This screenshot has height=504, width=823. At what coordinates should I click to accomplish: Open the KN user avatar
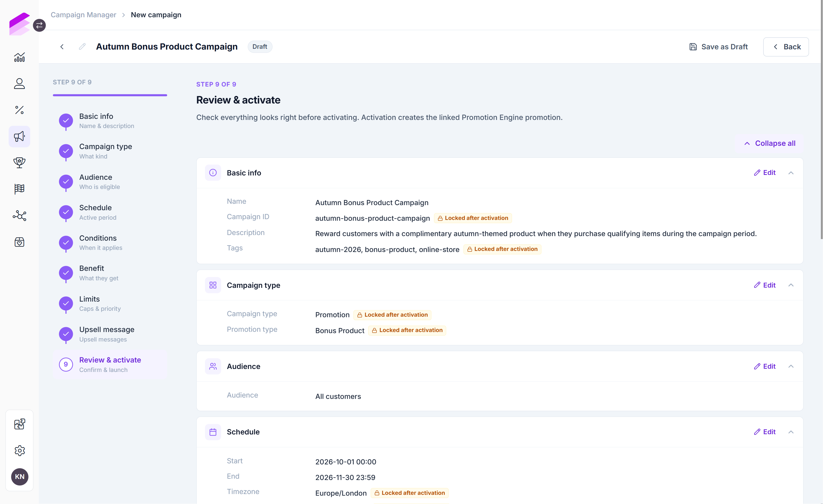click(x=20, y=477)
